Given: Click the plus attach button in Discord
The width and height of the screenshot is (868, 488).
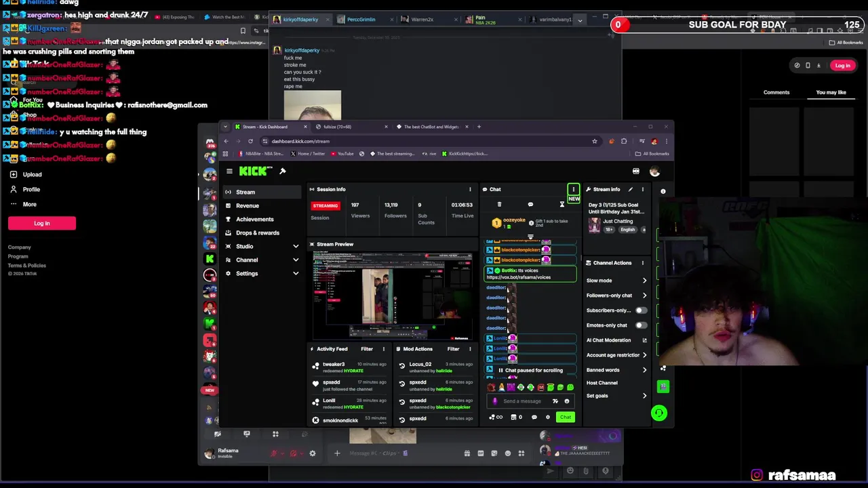Looking at the screenshot, I should coord(337,453).
